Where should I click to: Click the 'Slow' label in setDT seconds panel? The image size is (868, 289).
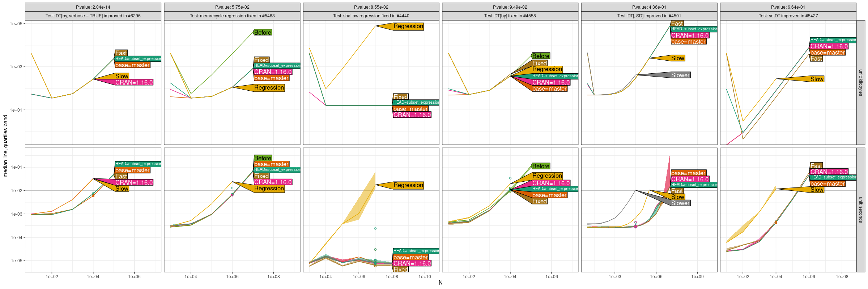(x=817, y=190)
